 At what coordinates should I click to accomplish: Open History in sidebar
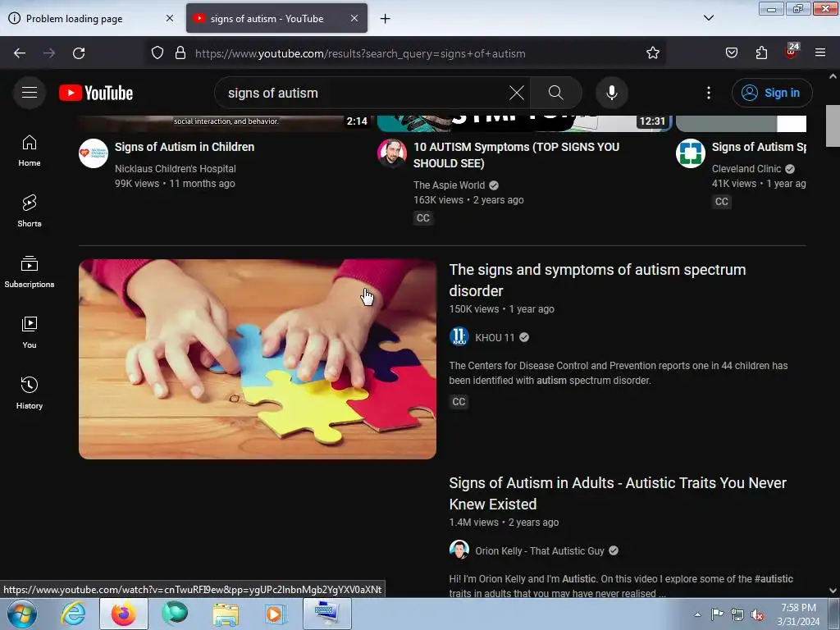(x=30, y=393)
